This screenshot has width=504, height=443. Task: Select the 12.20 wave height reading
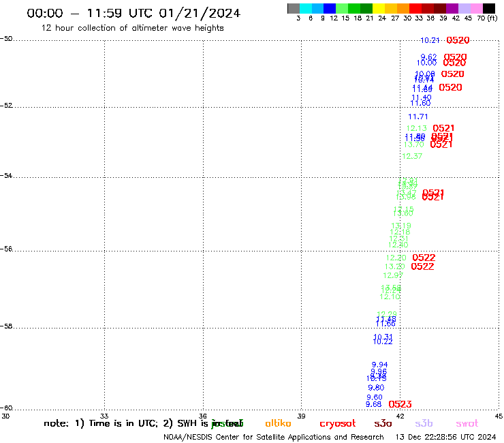[396, 258]
